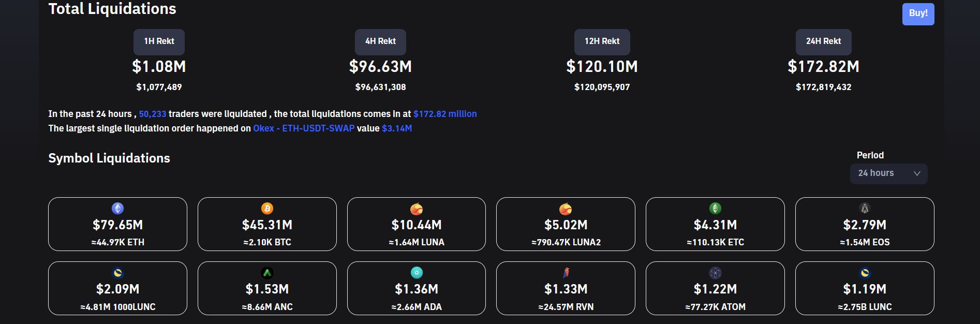Click the ≈8.66M ANC quantity
980x324 pixels.
267,307
